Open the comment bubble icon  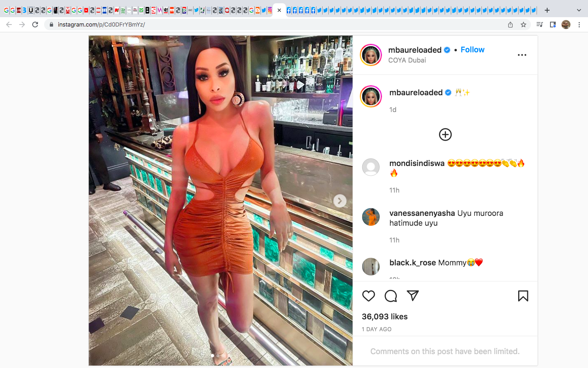coord(391,296)
